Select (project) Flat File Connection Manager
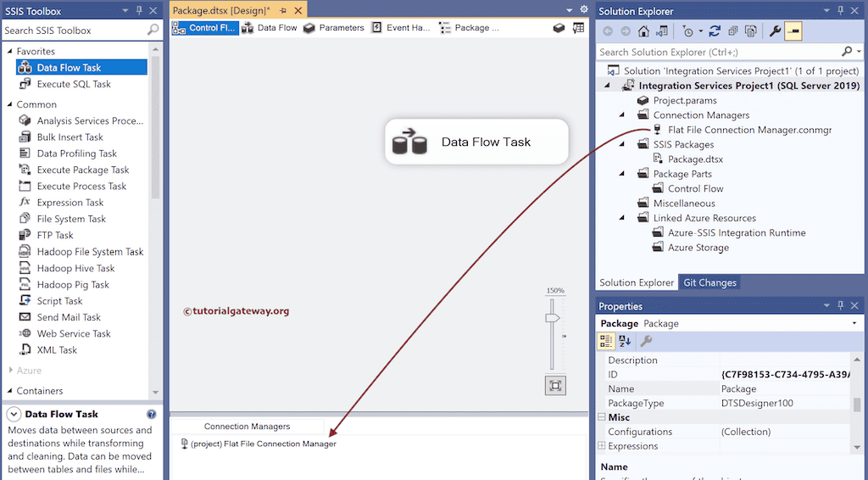Image resolution: width=868 pixels, height=480 pixels. click(x=259, y=444)
